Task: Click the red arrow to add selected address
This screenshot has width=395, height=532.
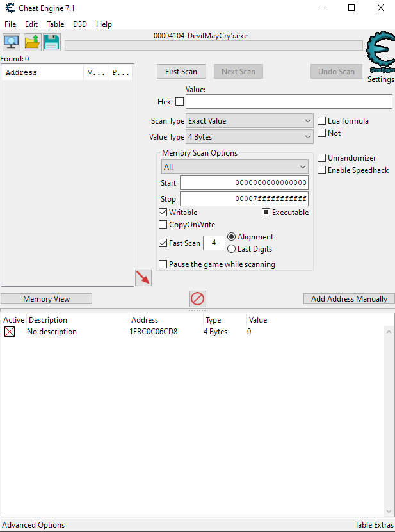Action: 143,278
